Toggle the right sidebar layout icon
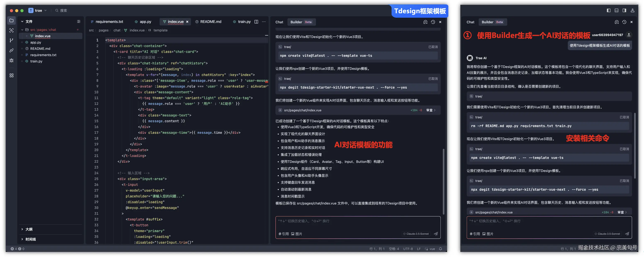This screenshot has height=257, width=644. (x=624, y=10)
